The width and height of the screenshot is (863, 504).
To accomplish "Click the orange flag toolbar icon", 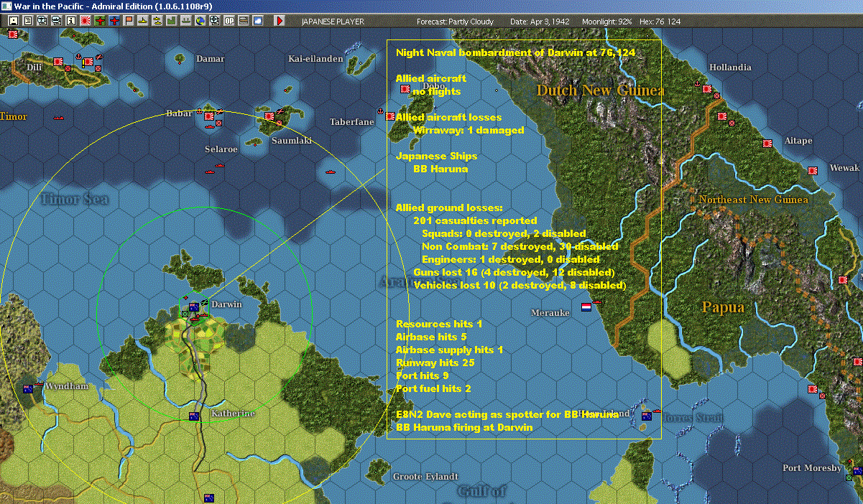I will [129, 21].
